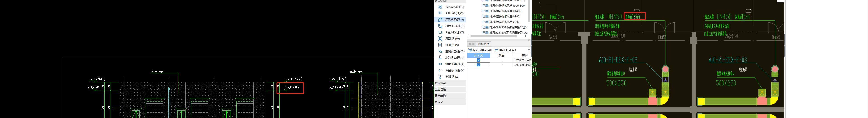Expand the 已提取的 CAD layer row arrow

(x=502, y=60)
